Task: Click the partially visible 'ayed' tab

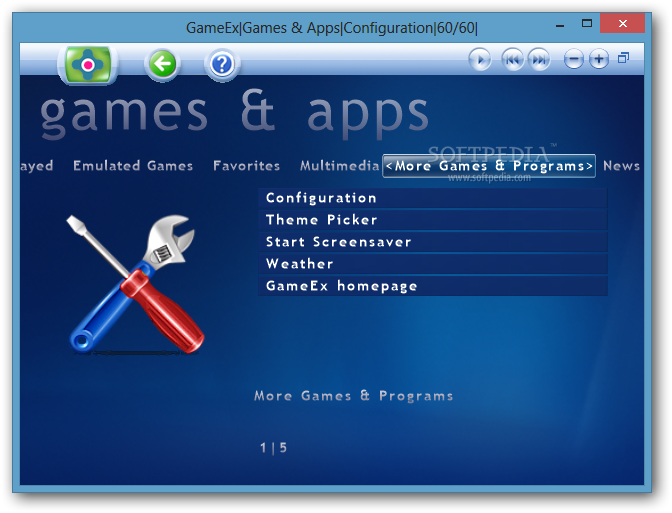Action: [x=37, y=166]
